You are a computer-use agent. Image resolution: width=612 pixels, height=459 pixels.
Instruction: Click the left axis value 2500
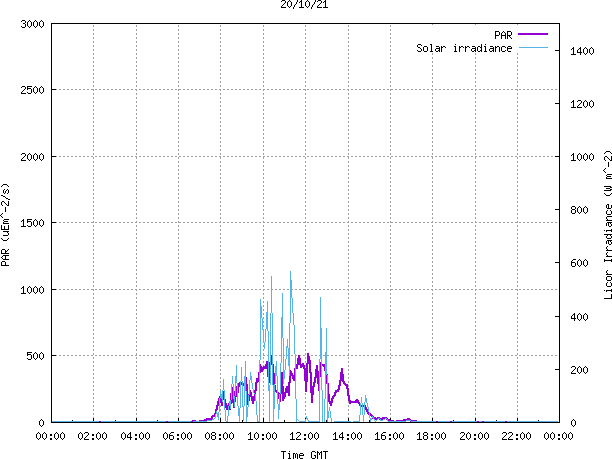pyautogui.click(x=32, y=90)
